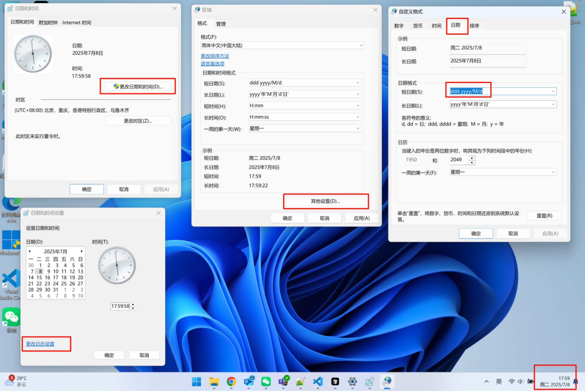This screenshot has width=585, height=392.
Task: Open Settings gear in the taskbar
Action: coord(352,381)
